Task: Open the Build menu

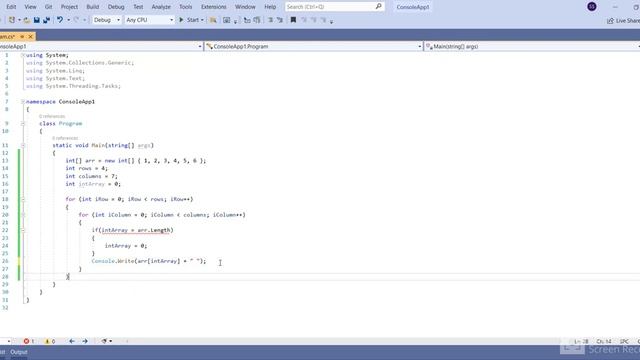Action: (x=93, y=7)
